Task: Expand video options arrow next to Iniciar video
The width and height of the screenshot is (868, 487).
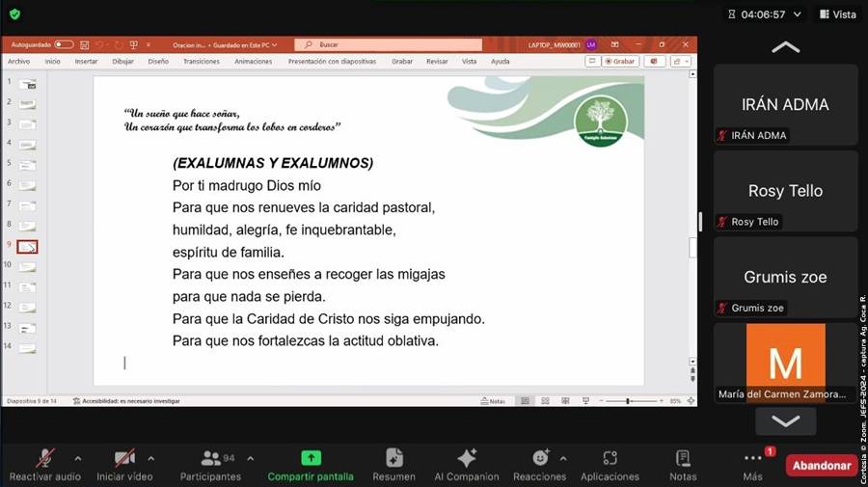Action: click(150, 458)
